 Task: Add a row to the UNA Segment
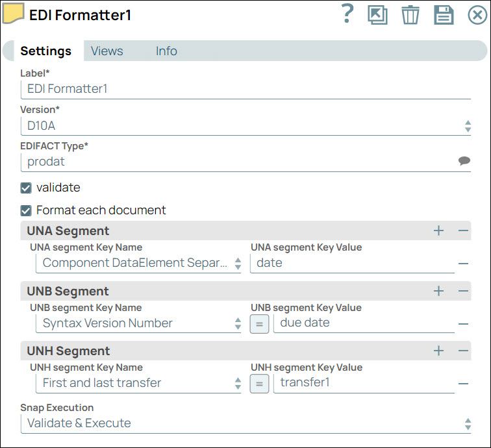tap(438, 230)
